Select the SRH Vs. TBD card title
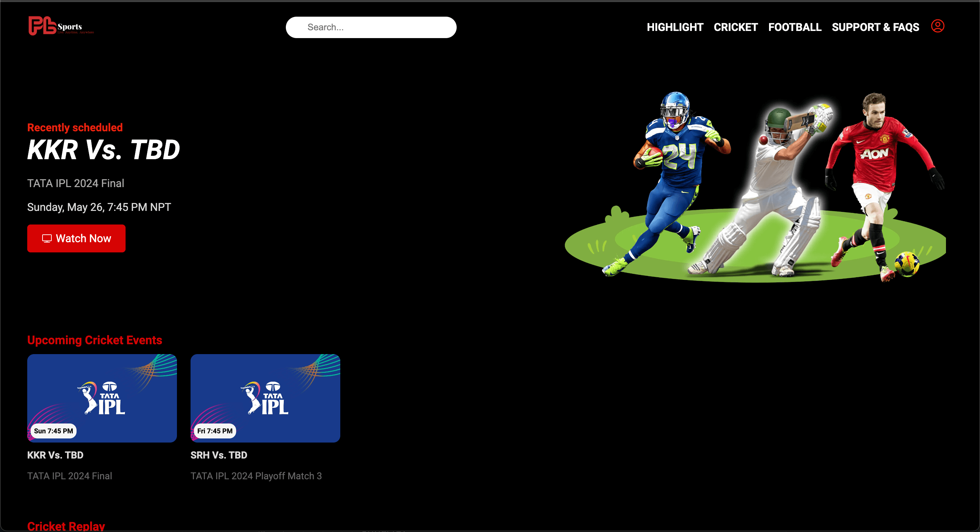 tap(219, 455)
